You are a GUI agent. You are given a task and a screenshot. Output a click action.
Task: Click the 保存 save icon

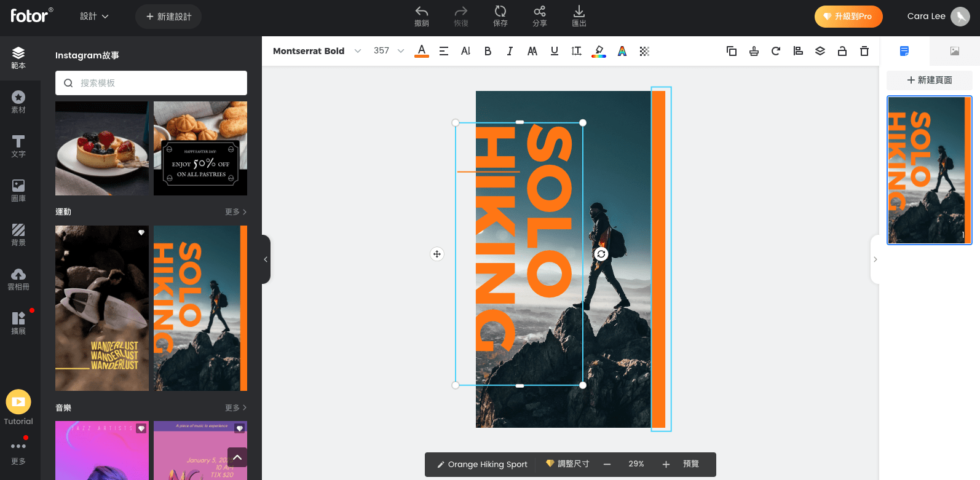[500, 16]
